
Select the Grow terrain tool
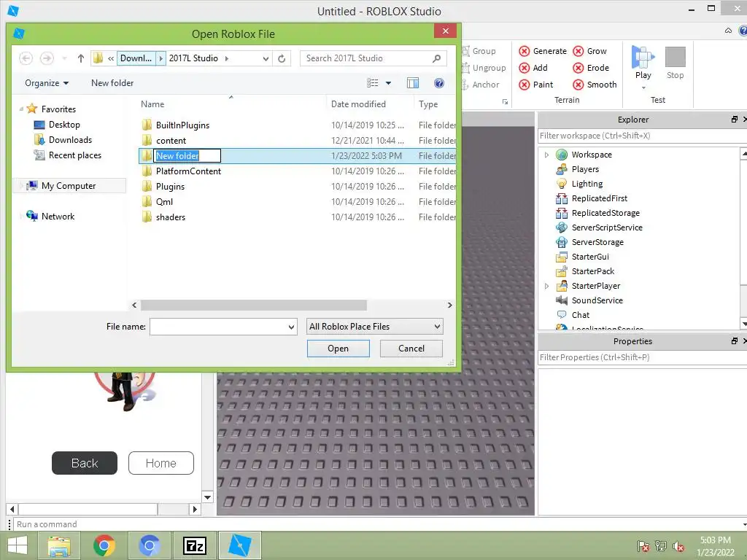589,51
